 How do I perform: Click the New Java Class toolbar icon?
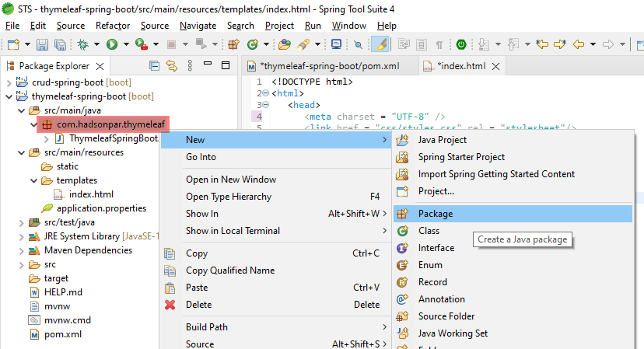(252, 44)
